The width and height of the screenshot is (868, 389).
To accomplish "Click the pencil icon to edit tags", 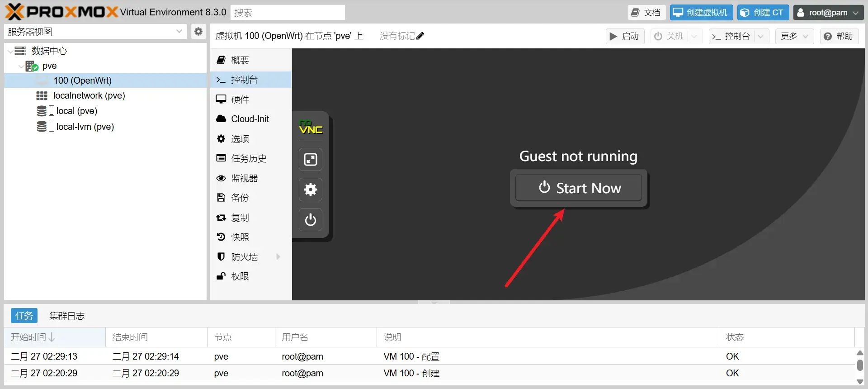I will pos(420,36).
